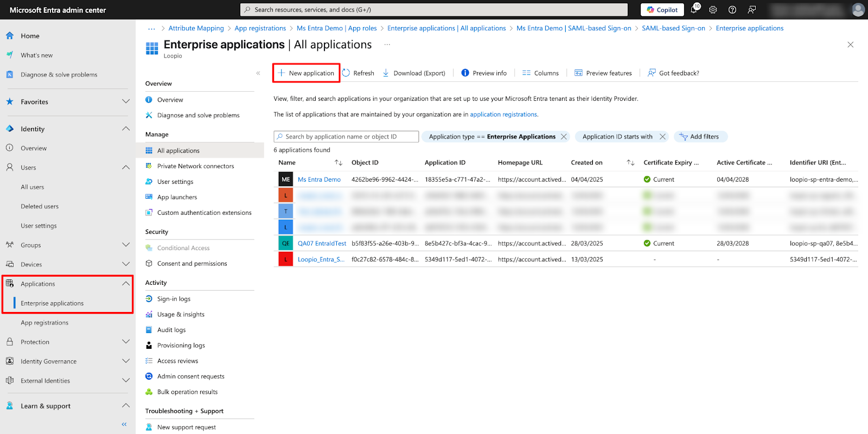Viewport: 868px width, 434px height.
Task: Open Private Network connectors
Action: coord(195,166)
